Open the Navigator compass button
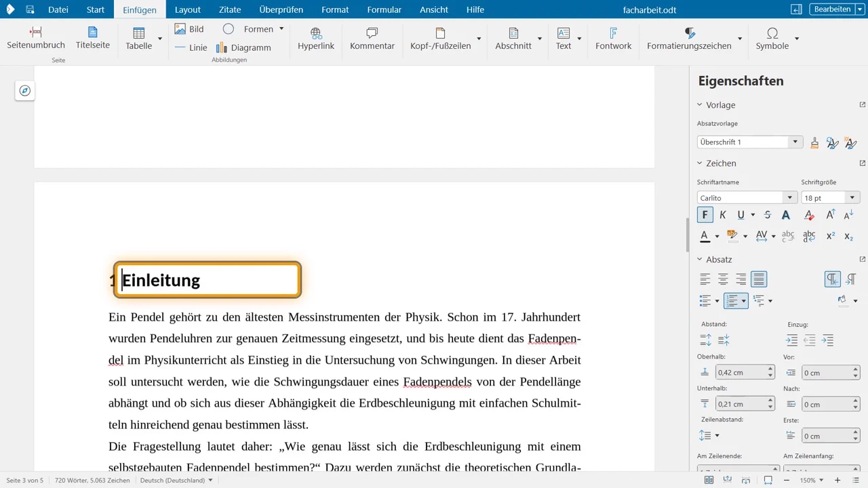868x488 pixels. pyautogui.click(x=25, y=91)
